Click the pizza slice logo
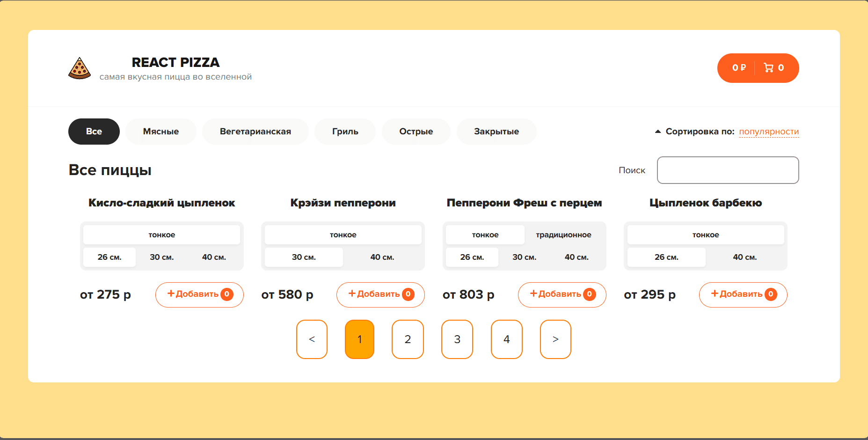Viewport: 868px width, 440px height. tap(80, 68)
